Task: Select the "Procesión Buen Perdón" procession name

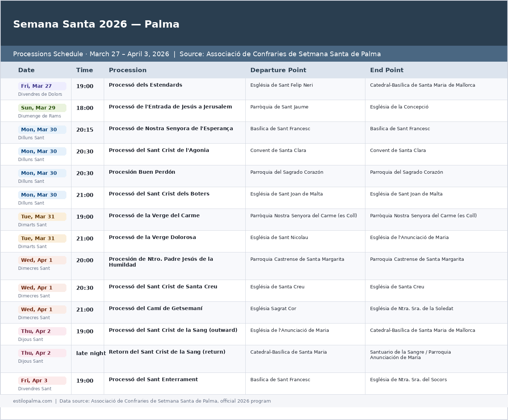Action: pos(142,172)
